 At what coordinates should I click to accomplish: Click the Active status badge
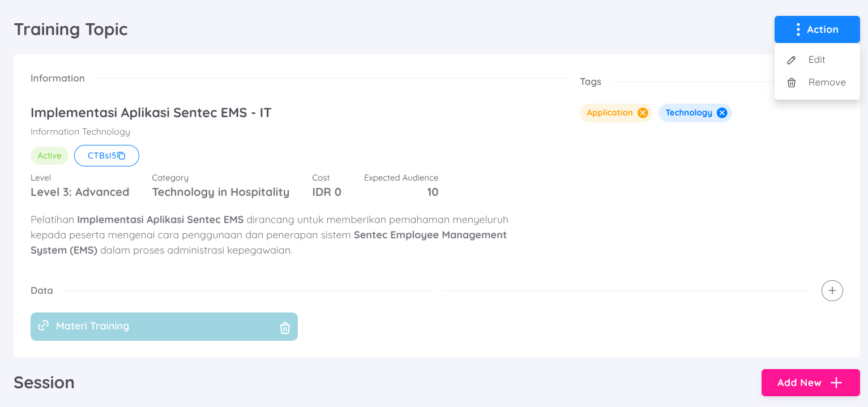pos(49,156)
